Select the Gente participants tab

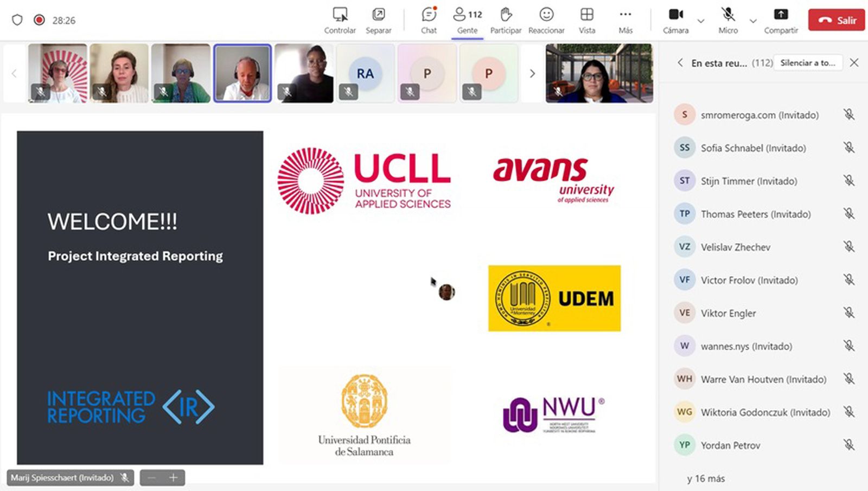coord(467,21)
